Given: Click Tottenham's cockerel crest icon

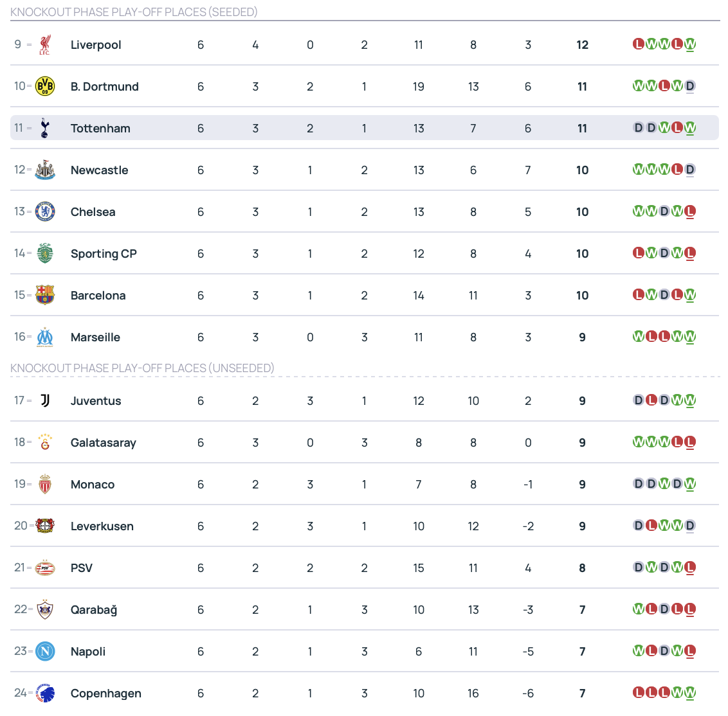Looking at the screenshot, I should [44, 128].
